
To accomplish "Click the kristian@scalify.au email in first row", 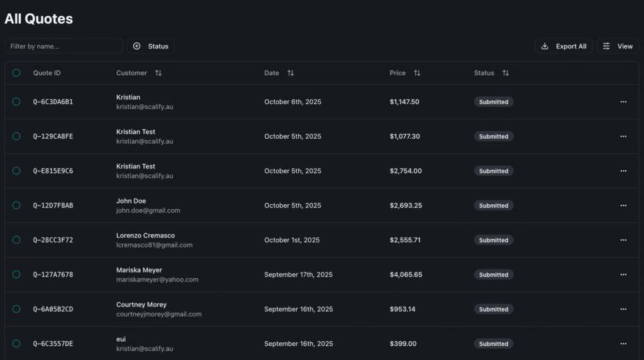I will (145, 107).
